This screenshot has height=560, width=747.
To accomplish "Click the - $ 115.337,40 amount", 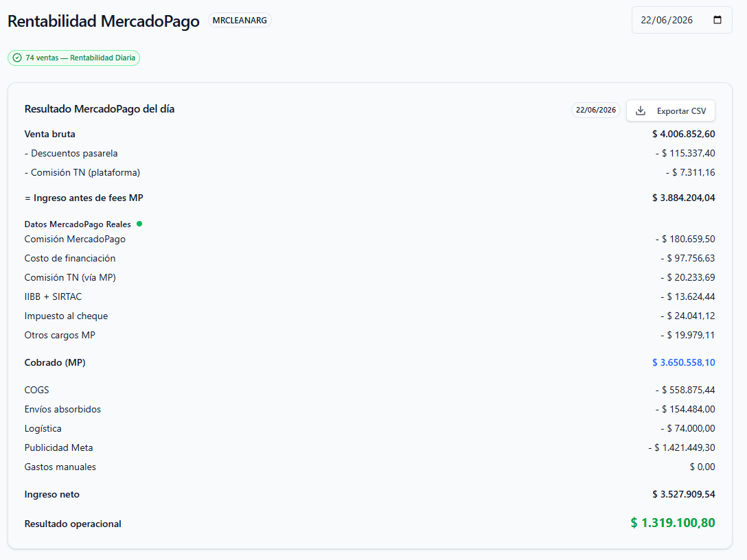I will point(685,153).
